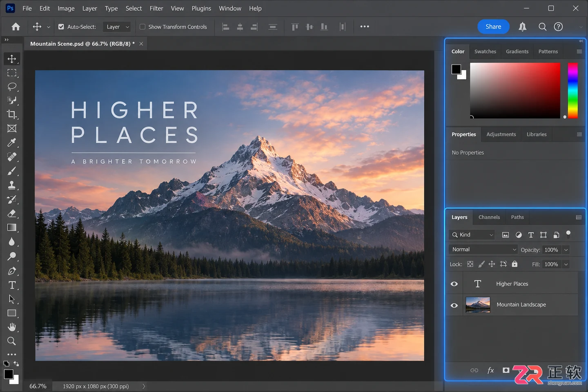The width and height of the screenshot is (588, 392).
Task: Select the Move tool in toolbox
Action: tap(12, 59)
